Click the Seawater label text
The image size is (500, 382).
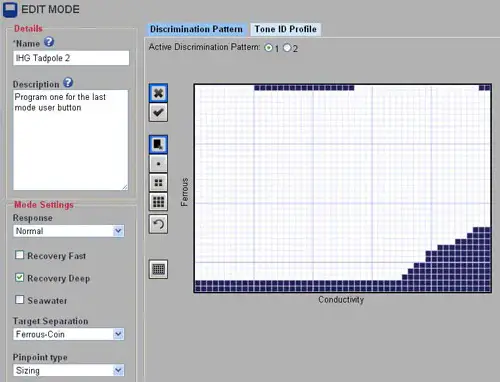47,301
